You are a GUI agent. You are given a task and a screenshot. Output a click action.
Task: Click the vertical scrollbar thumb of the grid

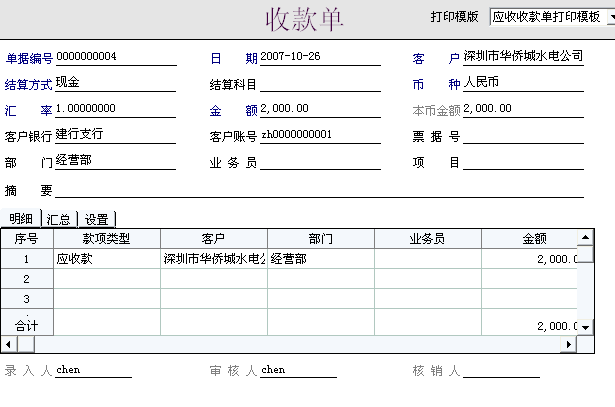click(586, 254)
